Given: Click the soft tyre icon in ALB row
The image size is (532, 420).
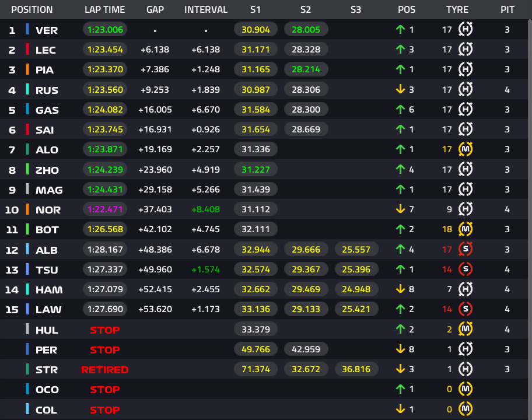Looking at the screenshot, I should [x=466, y=249].
